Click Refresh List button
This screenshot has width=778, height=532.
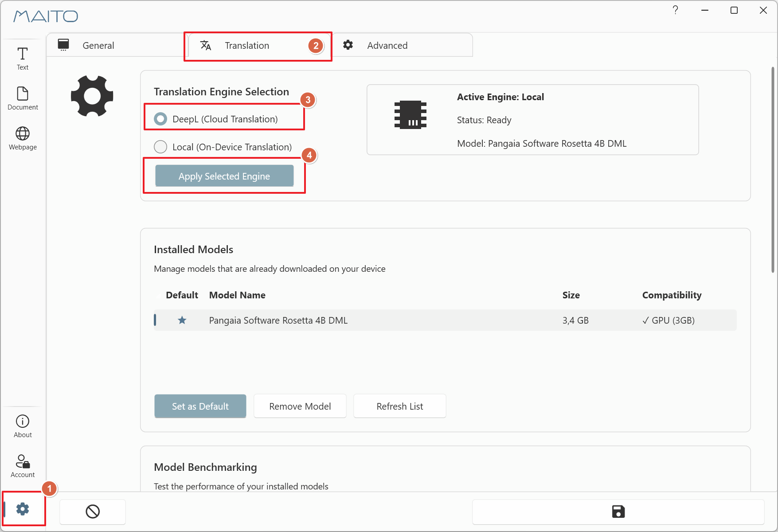point(400,406)
